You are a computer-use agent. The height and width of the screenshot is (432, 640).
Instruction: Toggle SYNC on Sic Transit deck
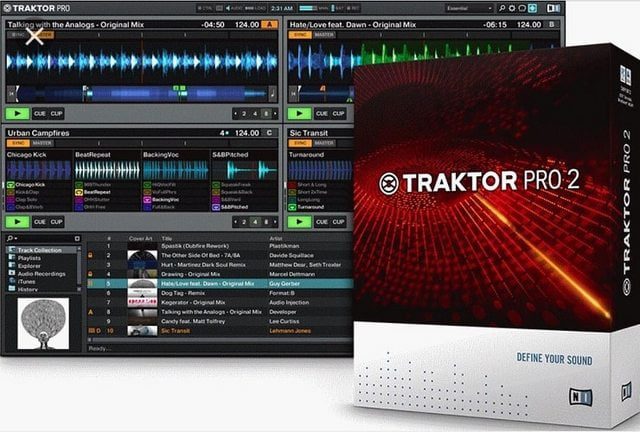pyautogui.click(x=300, y=143)
